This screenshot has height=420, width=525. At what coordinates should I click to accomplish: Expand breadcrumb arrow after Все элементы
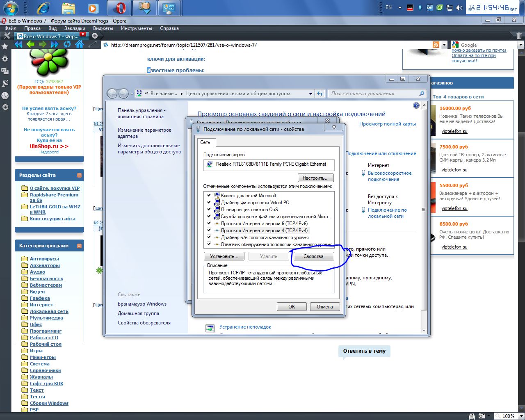pos(181,94)
